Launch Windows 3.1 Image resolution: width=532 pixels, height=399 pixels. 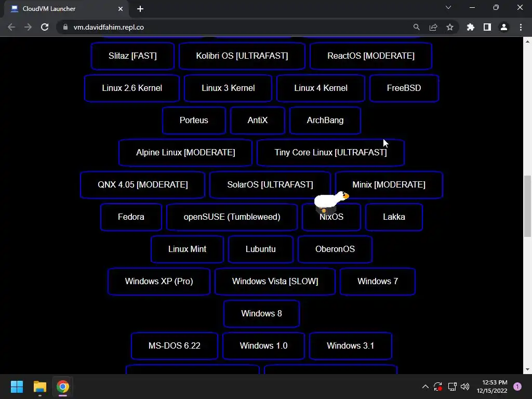point(351,346)
